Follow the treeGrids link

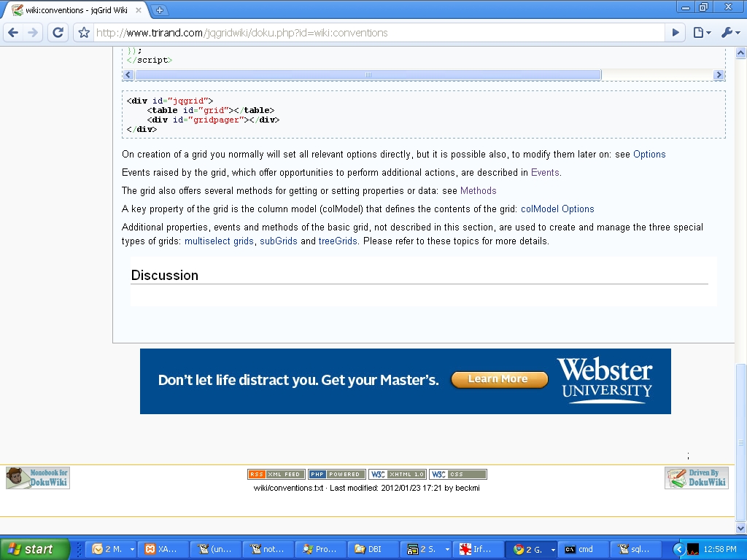[338, 241]
